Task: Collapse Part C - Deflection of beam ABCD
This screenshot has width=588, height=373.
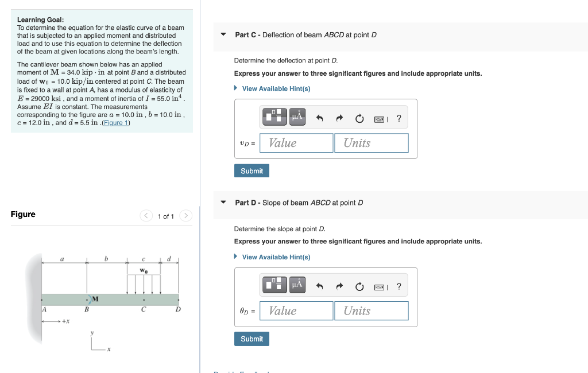Action: tap(223, 34)
